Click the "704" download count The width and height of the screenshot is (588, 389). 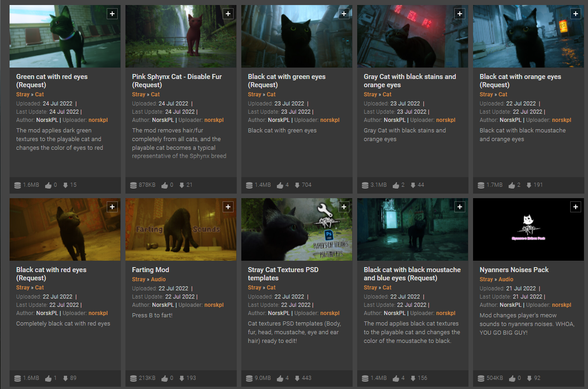pos(307,185)
